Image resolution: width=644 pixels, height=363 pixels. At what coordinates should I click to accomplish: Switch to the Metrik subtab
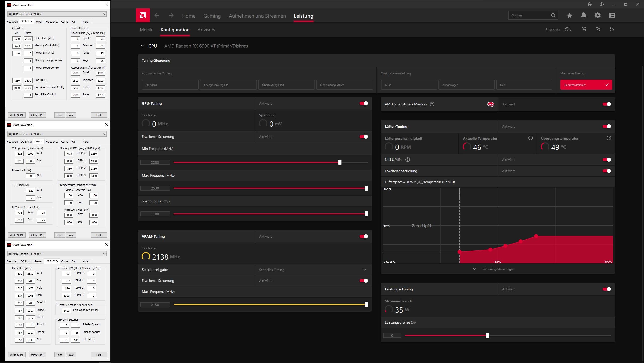click(146, 30)
